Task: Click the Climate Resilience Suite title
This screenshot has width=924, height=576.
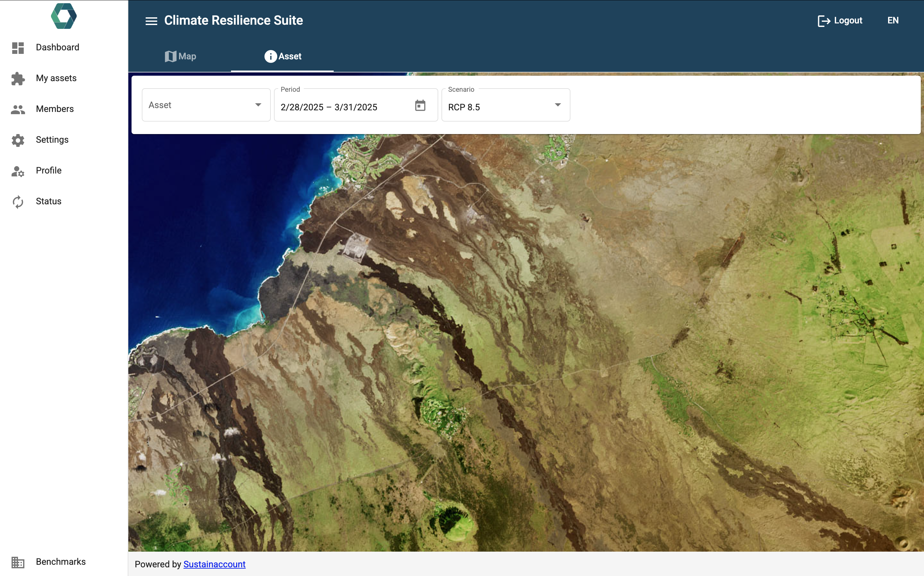Action: [x=233, y=21]
